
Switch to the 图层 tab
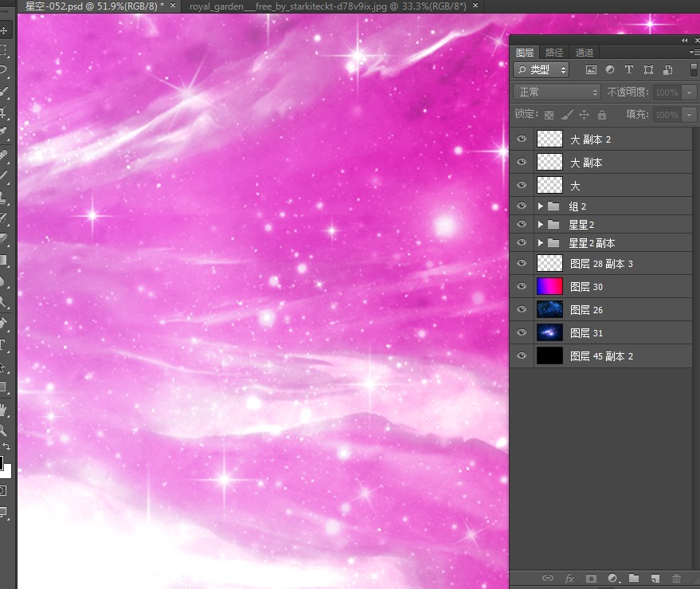point(525,53)
